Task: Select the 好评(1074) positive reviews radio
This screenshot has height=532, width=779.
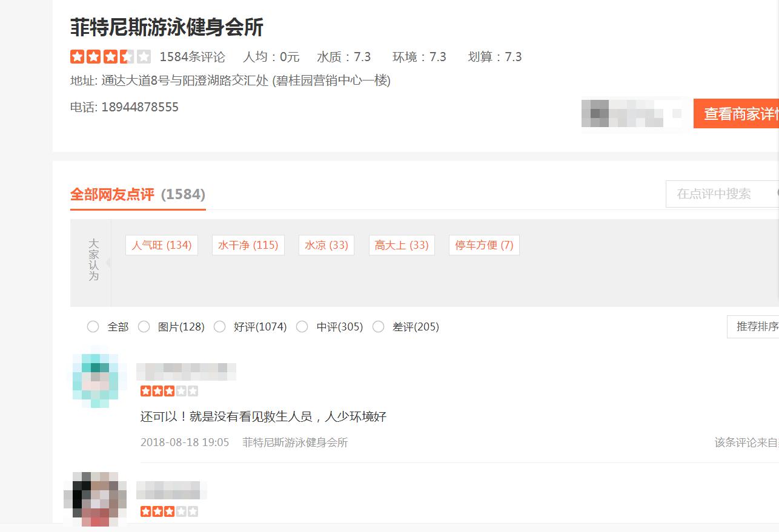Action: [x=220, y=326]
